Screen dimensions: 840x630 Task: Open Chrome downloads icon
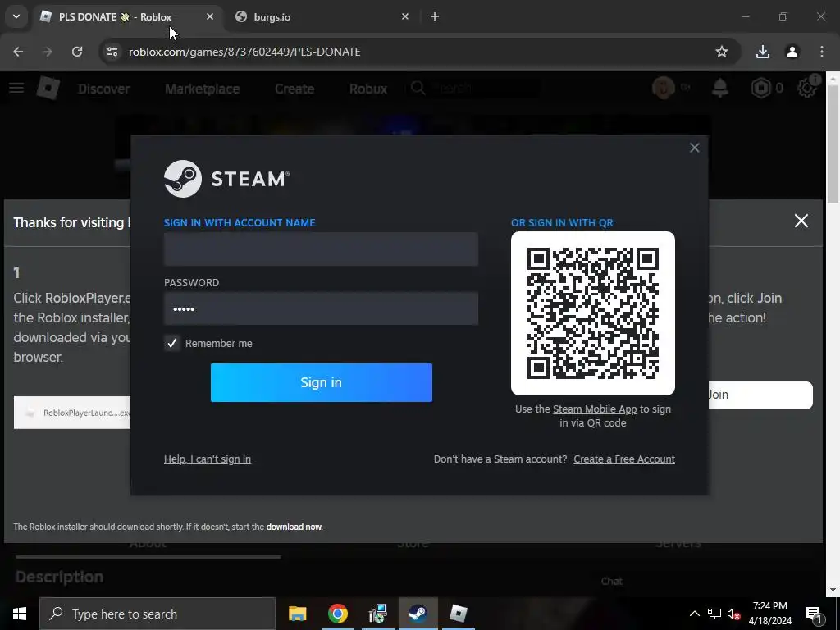coord(763,52)
